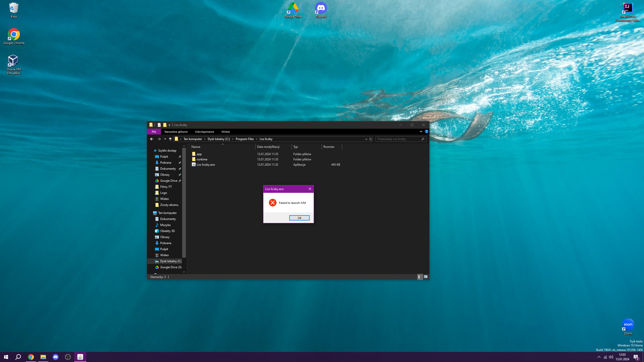This screenshot has width=644, height=362.
Task: Open the Udostępnianie ribbon tab
Action: pos(204,131)
